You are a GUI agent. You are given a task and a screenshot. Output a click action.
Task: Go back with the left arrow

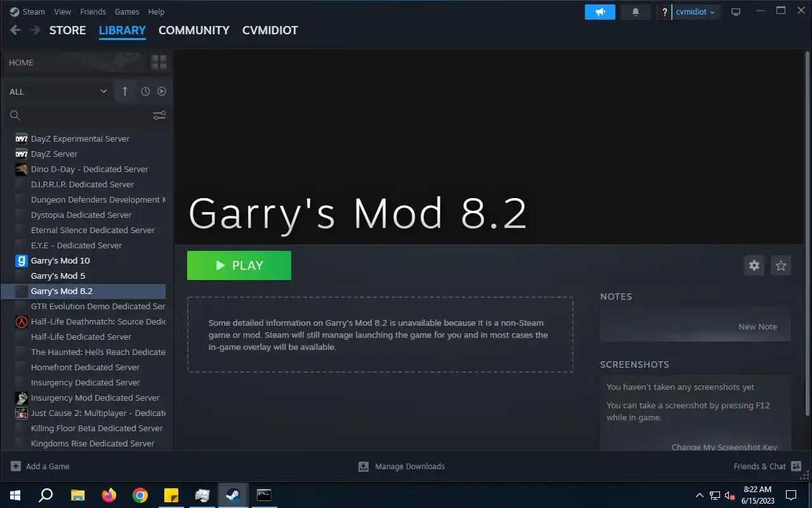click(x=16, y=30)
